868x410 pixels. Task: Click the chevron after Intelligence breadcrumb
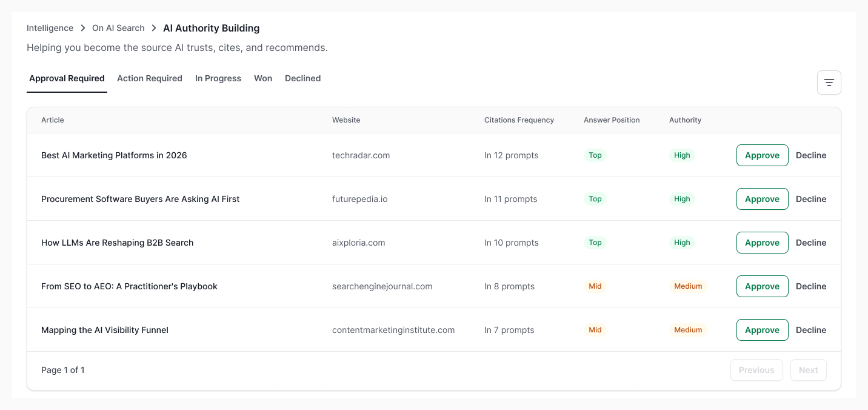coord(83,28)
